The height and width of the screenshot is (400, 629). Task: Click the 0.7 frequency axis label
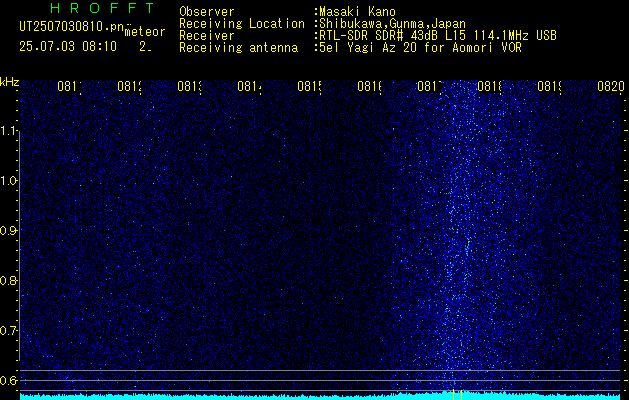(9, 330)
